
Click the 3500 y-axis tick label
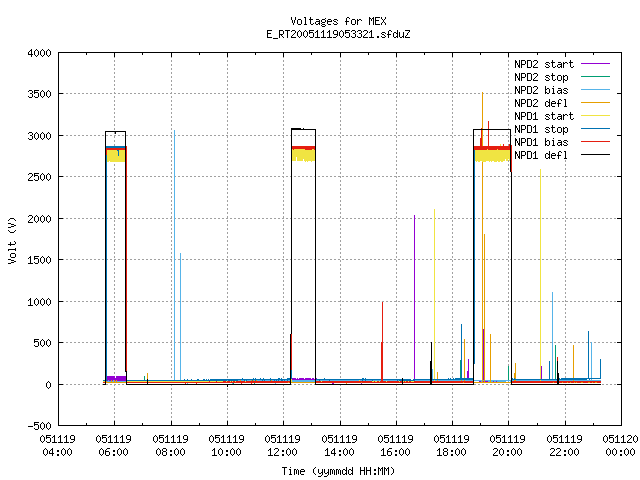40,94
